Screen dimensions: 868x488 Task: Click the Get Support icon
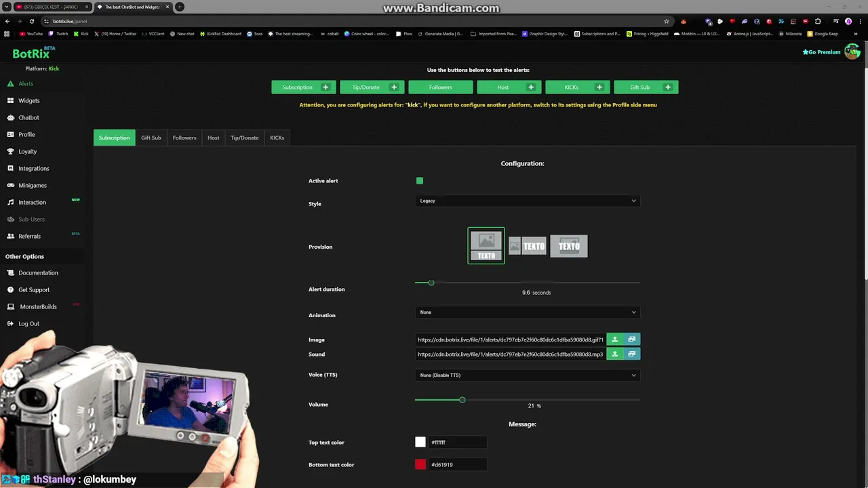pos(11,289)
